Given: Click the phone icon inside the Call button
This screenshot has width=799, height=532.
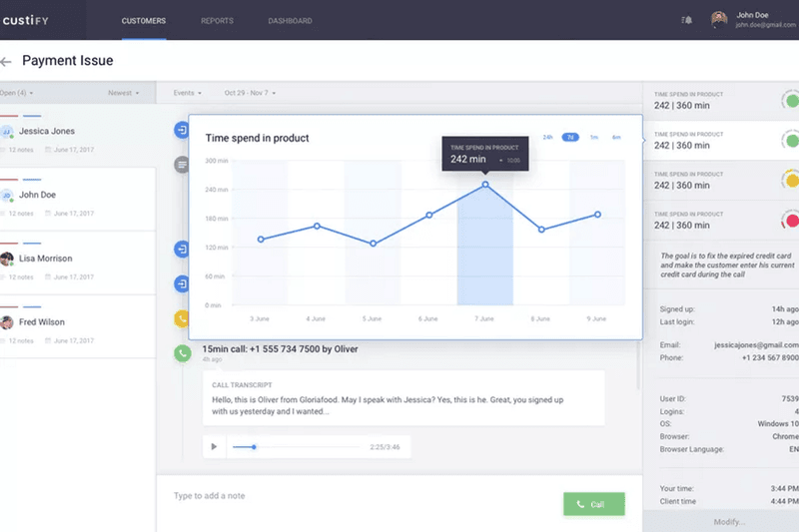Looking at the screenshot, I should coord(580,504).
